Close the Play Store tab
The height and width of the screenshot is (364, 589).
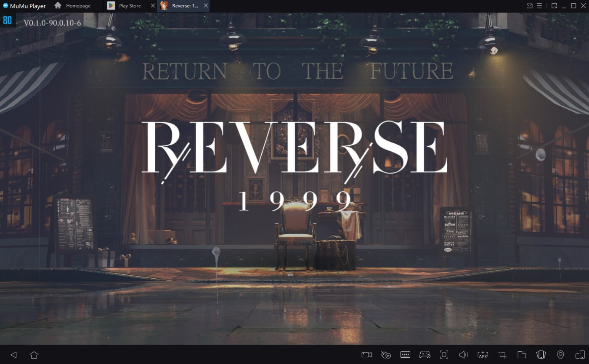[153, 6]
